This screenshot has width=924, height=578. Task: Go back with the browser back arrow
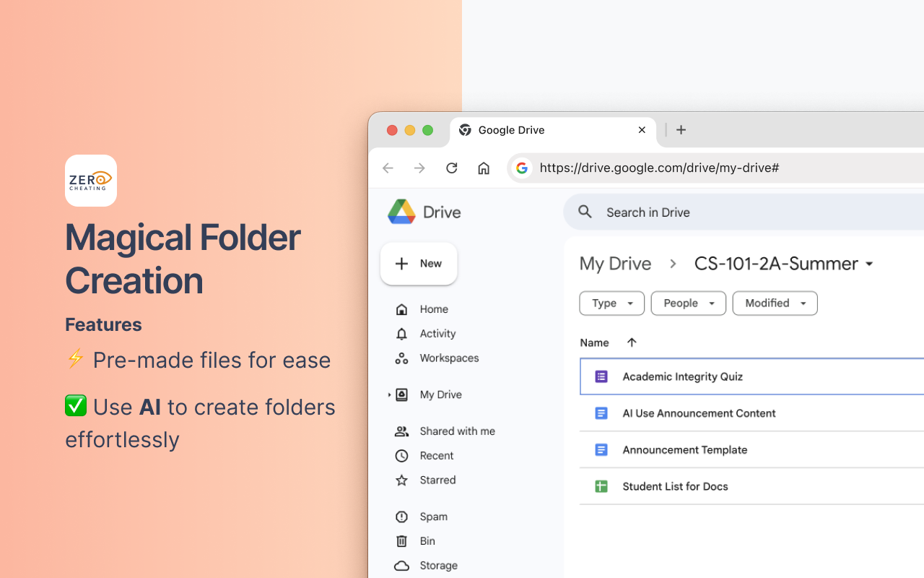pos(388,168)
